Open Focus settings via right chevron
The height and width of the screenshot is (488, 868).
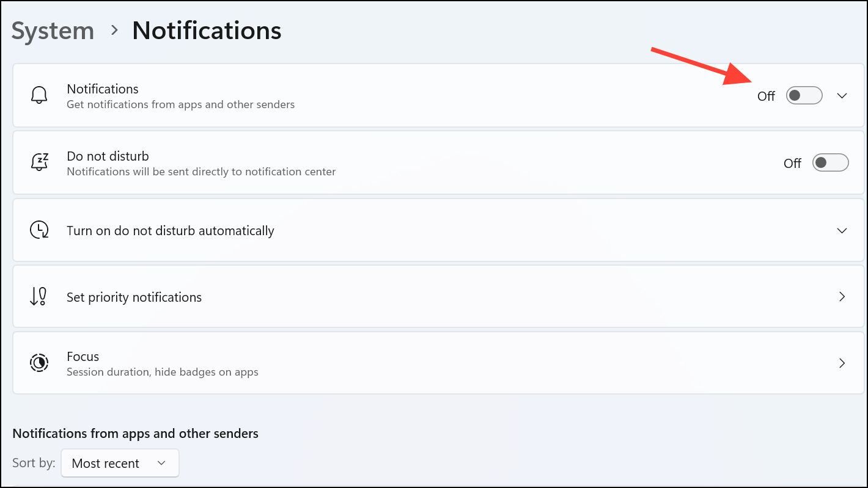pos(842,363)
